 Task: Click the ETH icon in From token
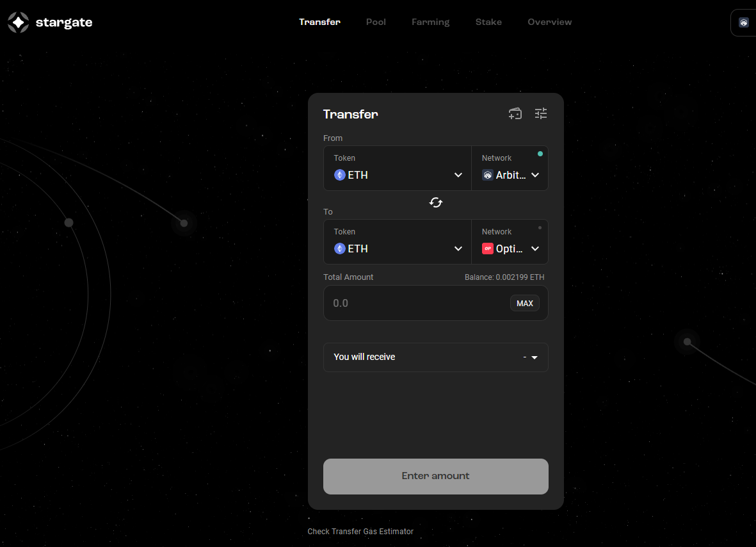pos(339,175)
